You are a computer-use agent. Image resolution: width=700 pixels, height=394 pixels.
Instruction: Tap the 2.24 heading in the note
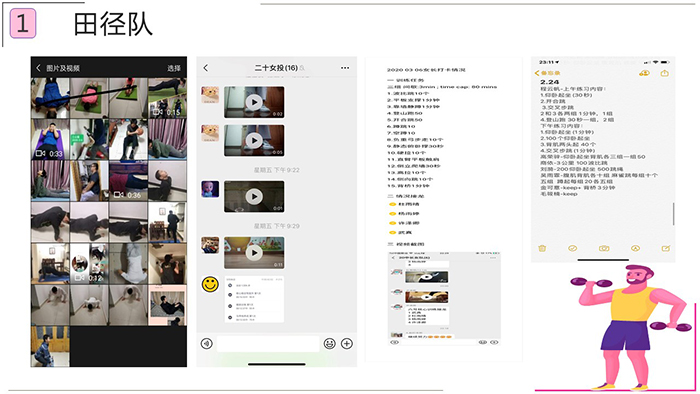tap(550, 82)
